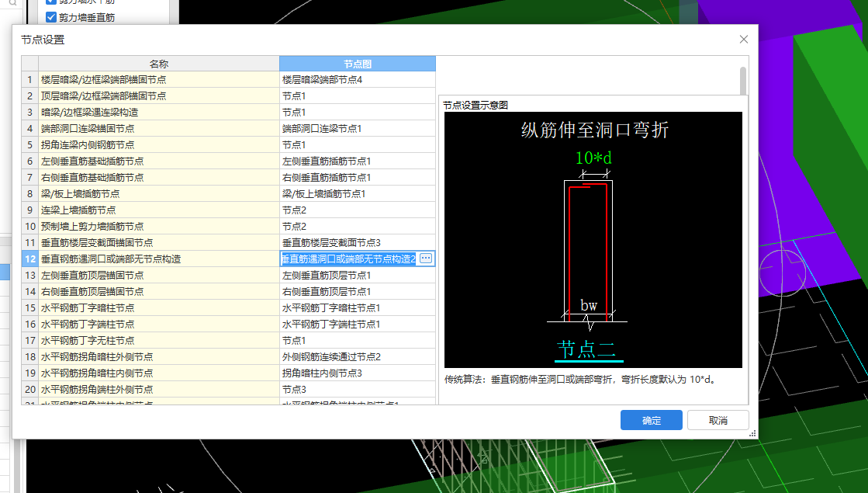868x493 pixels.
Task: Select row 水平钢筋丁字无柱节点
Action: [159, 341]
